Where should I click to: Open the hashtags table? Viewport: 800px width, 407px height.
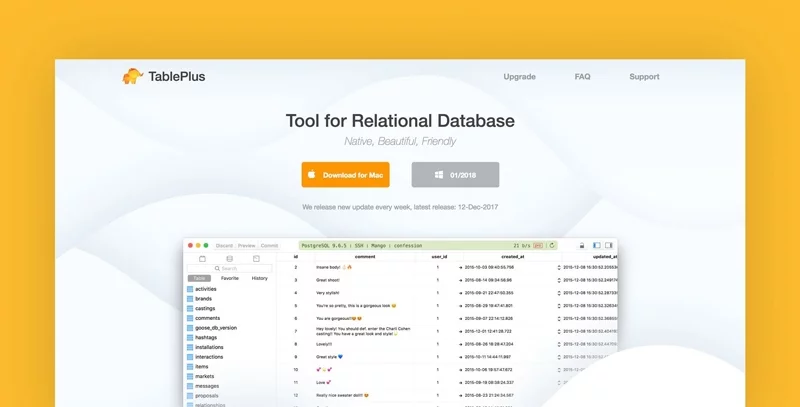click(x=202, y=338)
